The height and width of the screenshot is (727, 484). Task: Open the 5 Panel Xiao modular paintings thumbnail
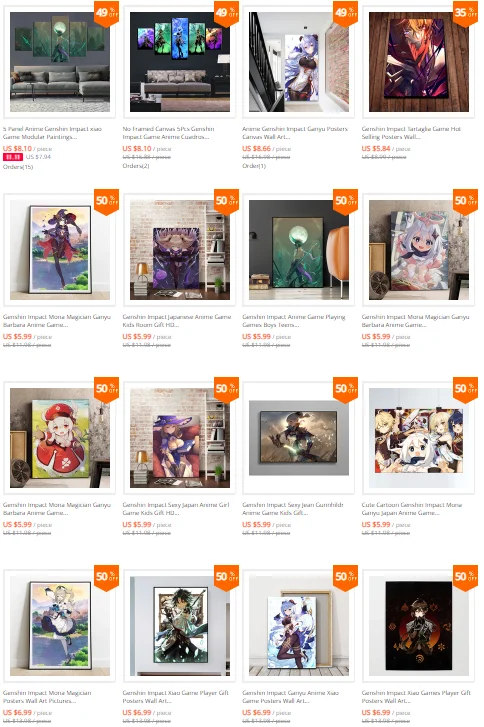[x=60, y=62]
